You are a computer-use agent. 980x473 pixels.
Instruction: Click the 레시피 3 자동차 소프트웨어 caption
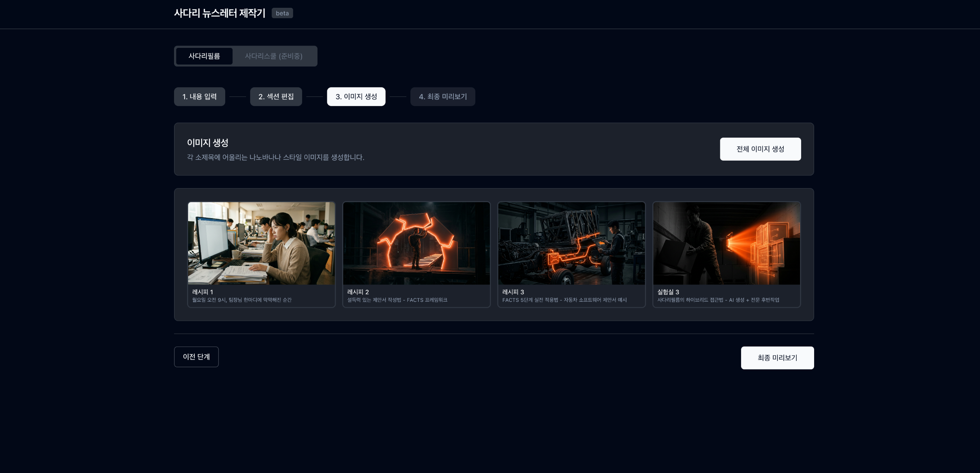click(x=564, y=300)
